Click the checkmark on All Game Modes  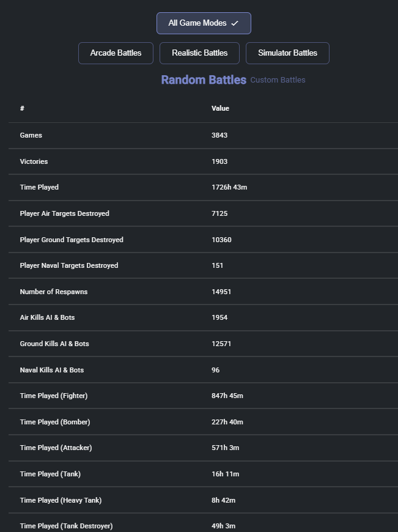click(235, 23)
